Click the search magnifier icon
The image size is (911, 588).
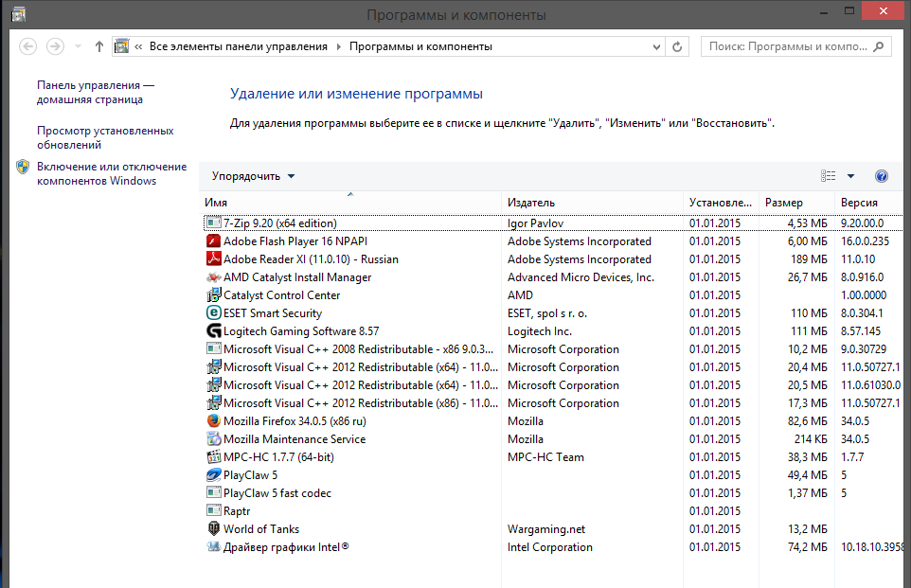pos(879,46)
